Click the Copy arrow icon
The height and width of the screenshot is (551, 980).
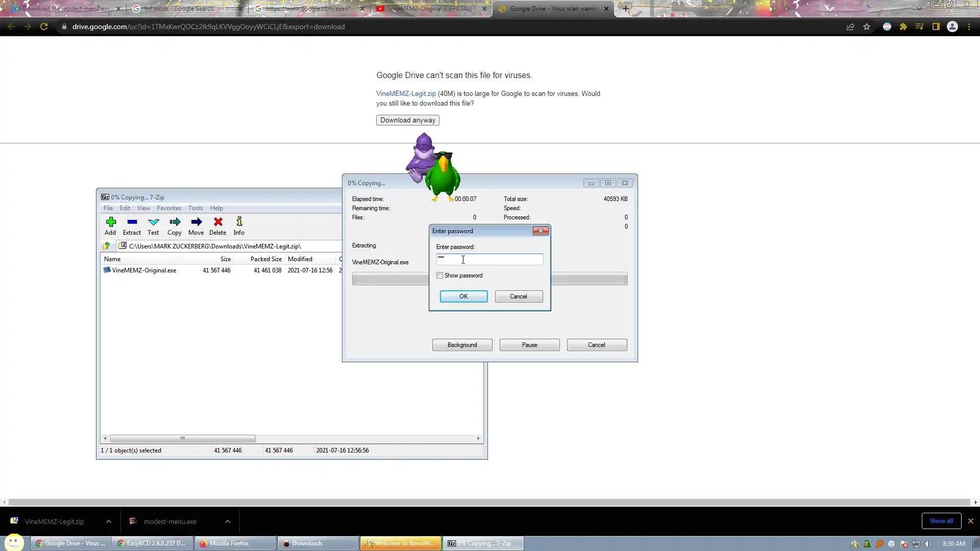175,222
